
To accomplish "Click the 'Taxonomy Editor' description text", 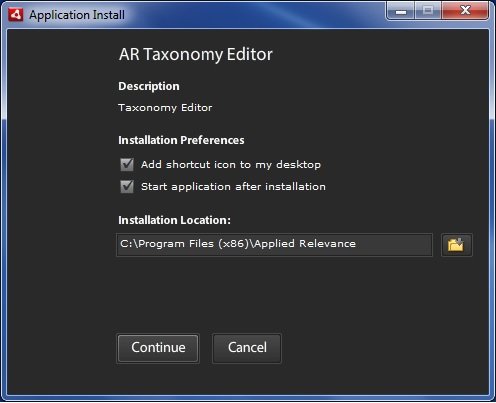I will tap(165, 108).
